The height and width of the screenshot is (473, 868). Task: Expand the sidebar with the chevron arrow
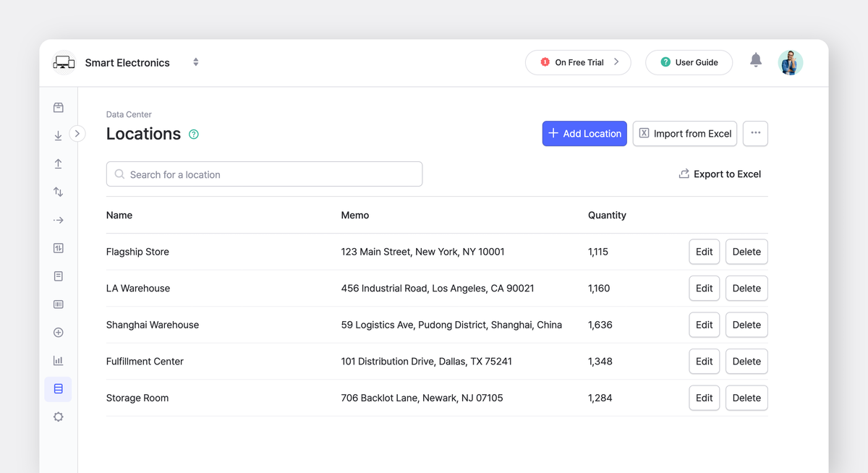pos(77,134)
